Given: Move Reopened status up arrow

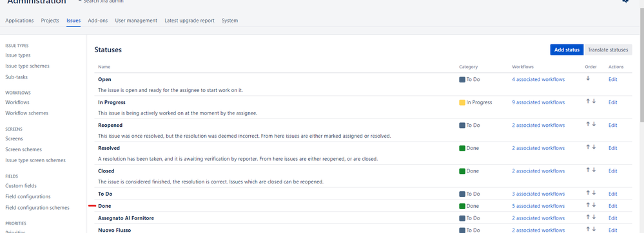Looking at the screenshot, I should pos(588,124).
